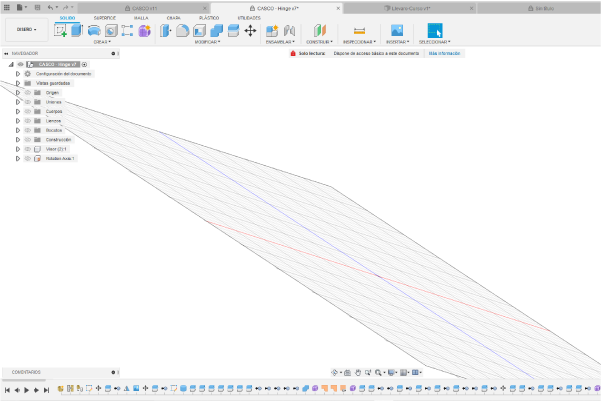Close the CASCO v11 tab
The width and height of the screenshot is (601, 401).
pyautogui.click(x=205, y=8)
